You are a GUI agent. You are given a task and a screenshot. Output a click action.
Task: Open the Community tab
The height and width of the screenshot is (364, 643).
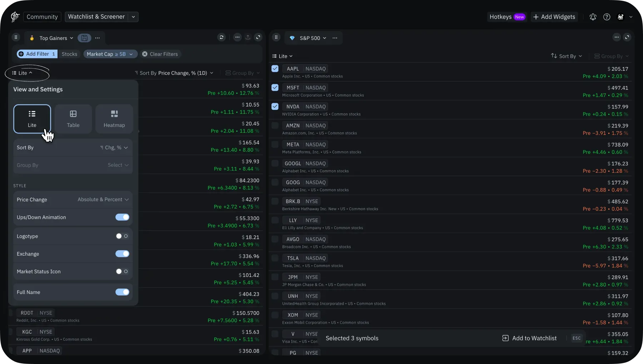(x=42, y=17)
